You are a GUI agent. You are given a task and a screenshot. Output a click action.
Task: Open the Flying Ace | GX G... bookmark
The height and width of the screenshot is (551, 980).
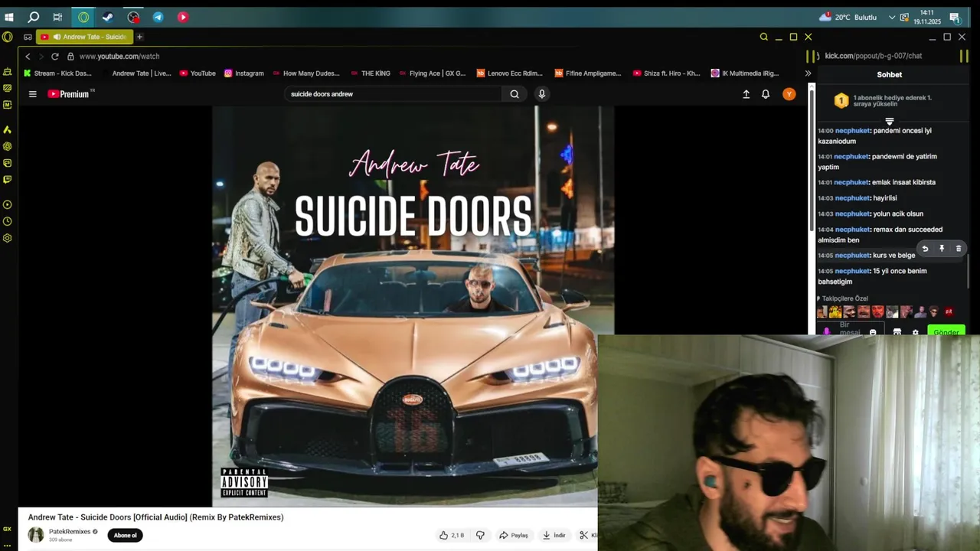(x=432, y=73)
